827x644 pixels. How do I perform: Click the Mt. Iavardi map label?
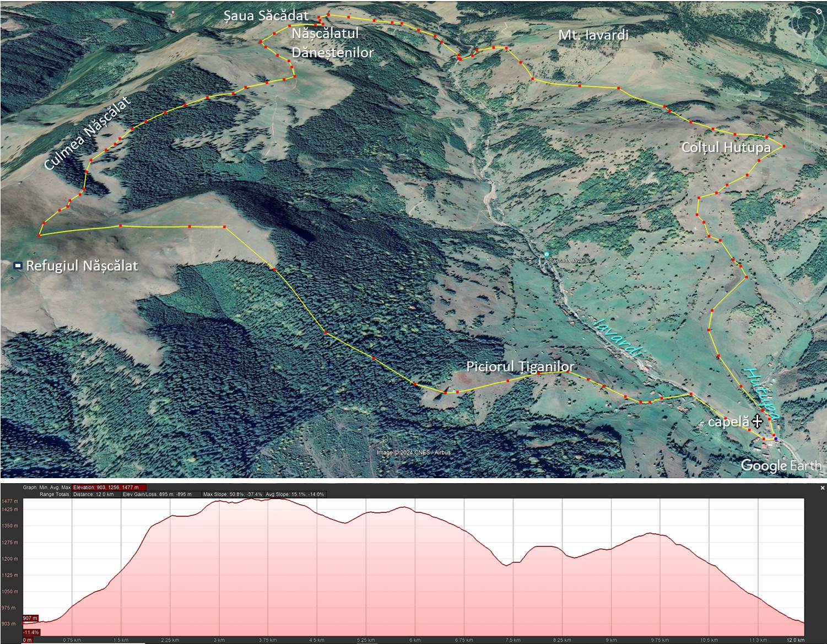click(593, 35)
